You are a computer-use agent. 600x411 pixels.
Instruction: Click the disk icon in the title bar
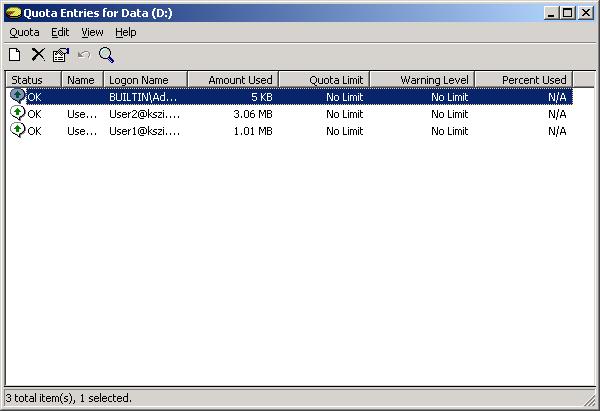coord(13,13)
